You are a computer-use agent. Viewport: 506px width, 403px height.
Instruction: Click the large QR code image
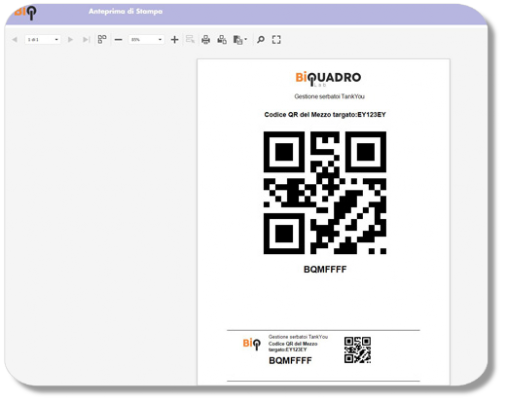[325, 193]
